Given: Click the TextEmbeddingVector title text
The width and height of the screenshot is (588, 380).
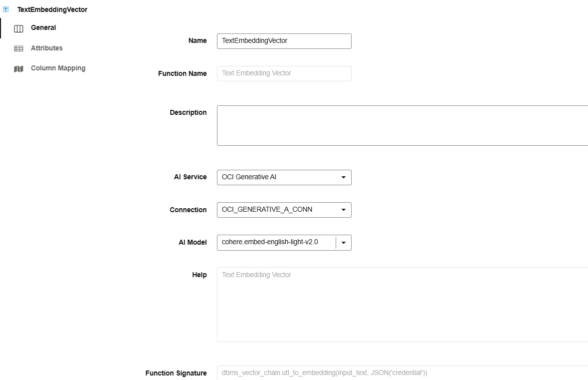Looking at the screenshot, I should [52, 9].
